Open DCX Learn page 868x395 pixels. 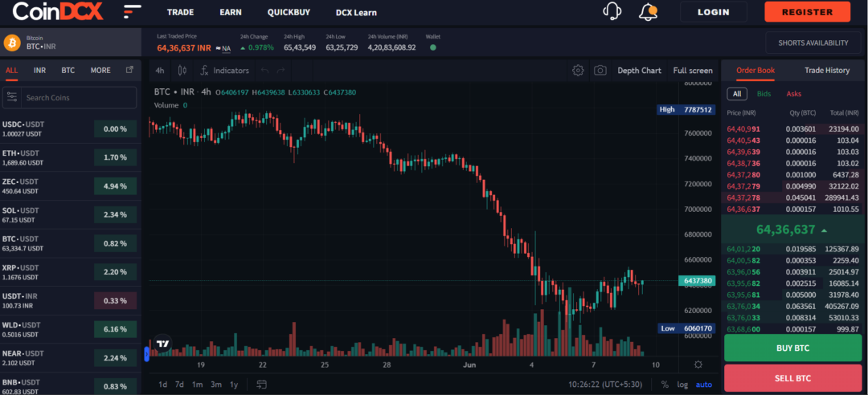click(x=356, y=12)
